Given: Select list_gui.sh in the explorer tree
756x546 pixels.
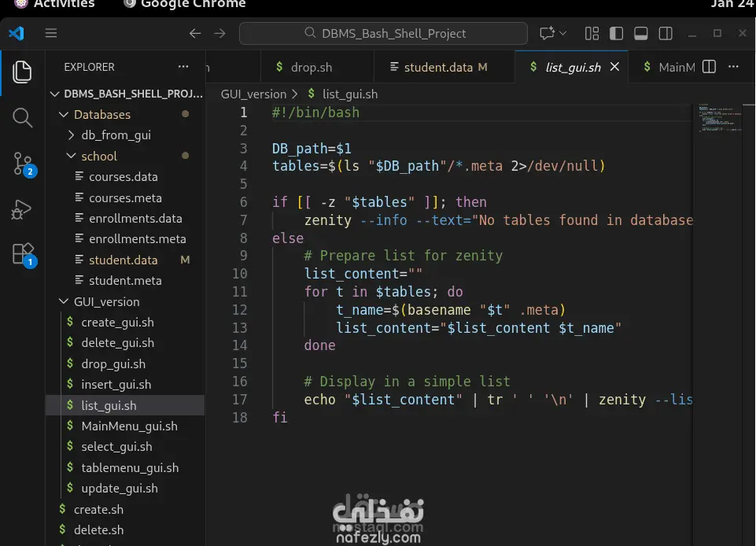Looking at the screenshot, I should pos(127,406).
